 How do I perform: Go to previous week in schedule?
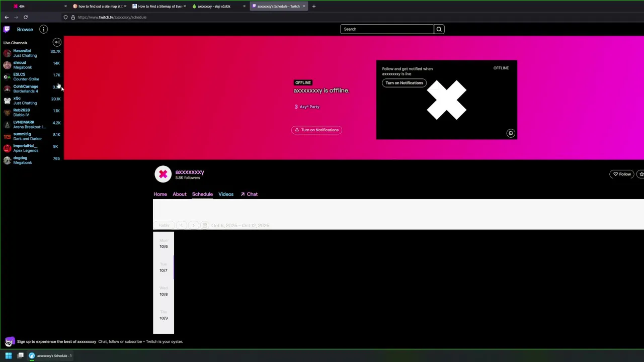pos(182,225)
